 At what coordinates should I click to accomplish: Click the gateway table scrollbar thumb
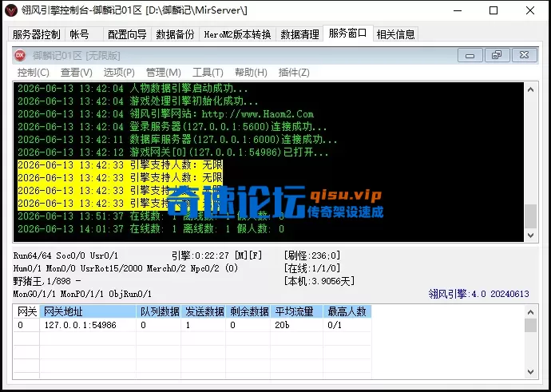(530, 325)
